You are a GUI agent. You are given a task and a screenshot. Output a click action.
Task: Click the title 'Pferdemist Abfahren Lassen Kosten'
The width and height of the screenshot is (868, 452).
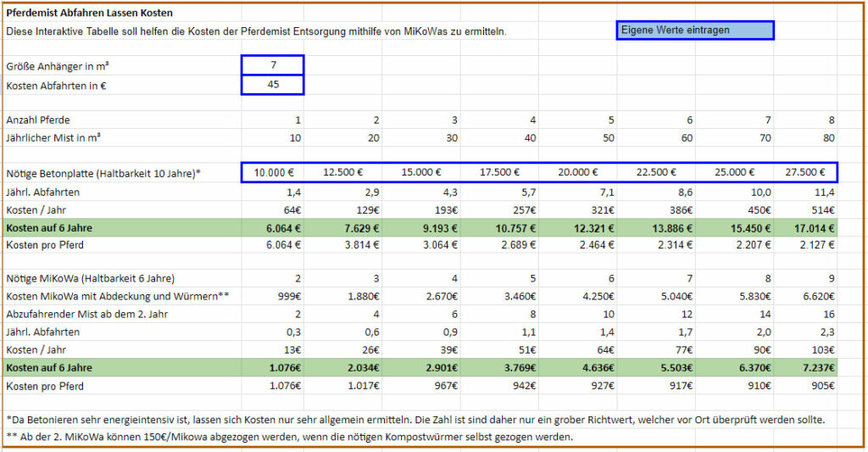88,14
